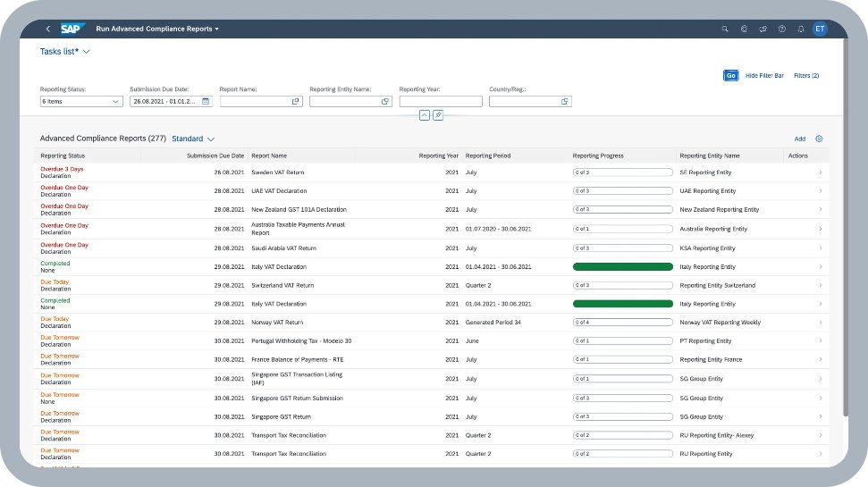This screenshot has height=487, width=868.
Task: Click the first green Italy VAT Declaration progress bar
Action: pyautogui.click(x=623, y=267)
